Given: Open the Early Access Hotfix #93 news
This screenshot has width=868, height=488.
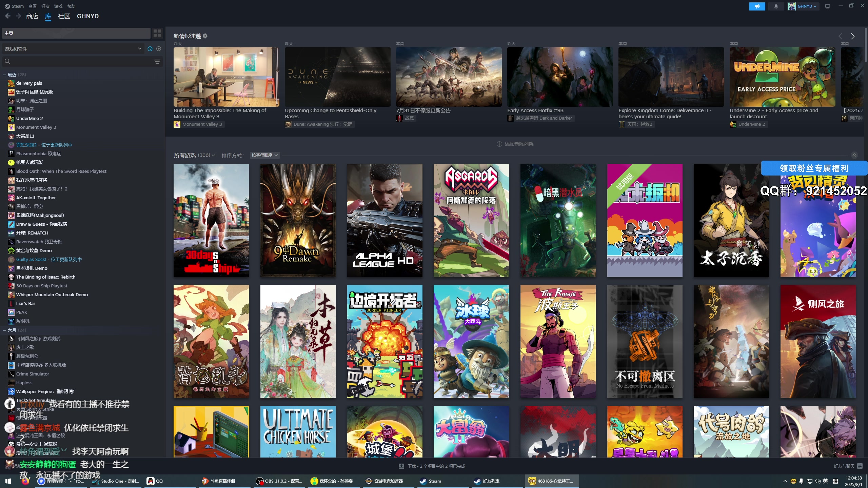Looking at the screenshot, I should tap(560, 77).
